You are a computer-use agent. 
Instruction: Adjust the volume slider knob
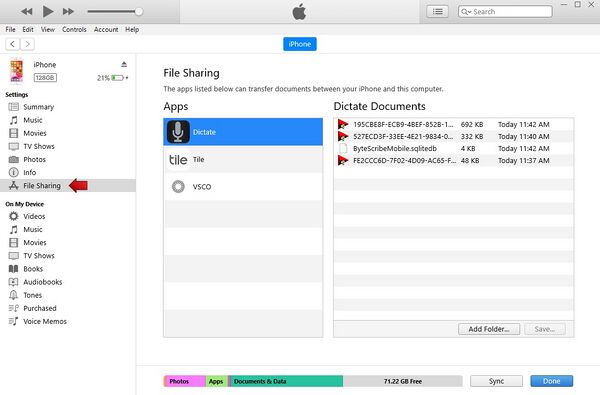click(139, 11)
